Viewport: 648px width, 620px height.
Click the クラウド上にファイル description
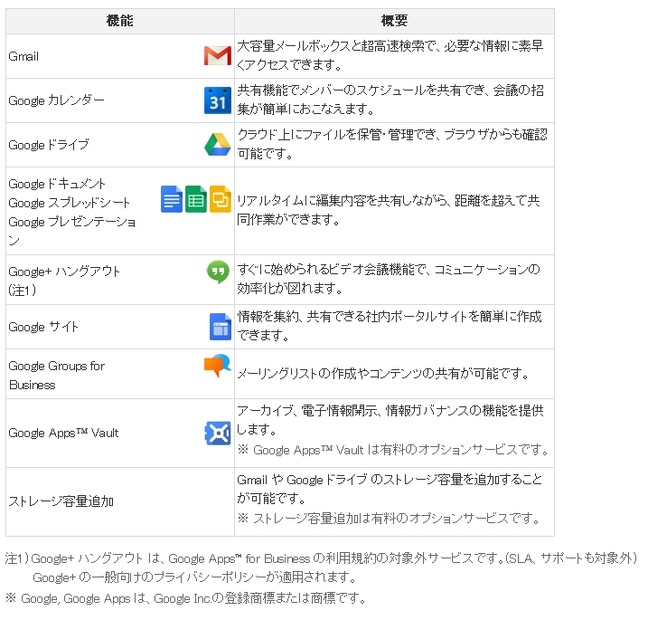[392, 144]
